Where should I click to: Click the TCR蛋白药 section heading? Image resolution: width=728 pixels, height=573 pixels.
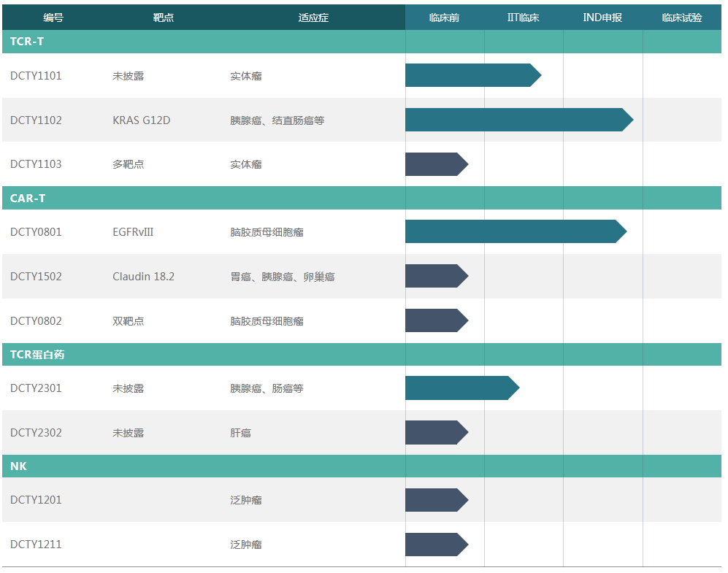pyautogui.click(x=37, y=355)
